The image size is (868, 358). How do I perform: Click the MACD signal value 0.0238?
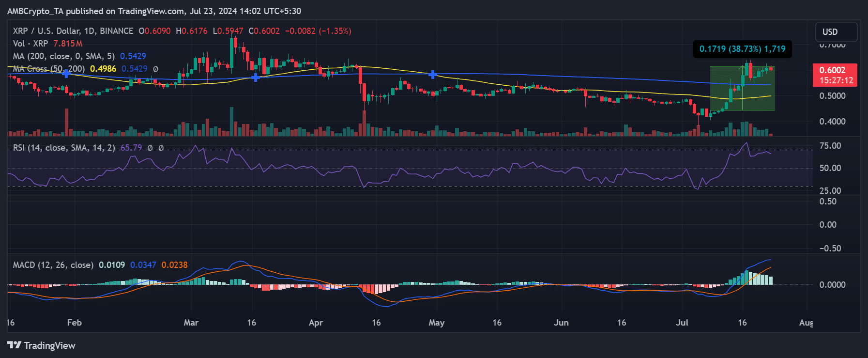(175, 265)
